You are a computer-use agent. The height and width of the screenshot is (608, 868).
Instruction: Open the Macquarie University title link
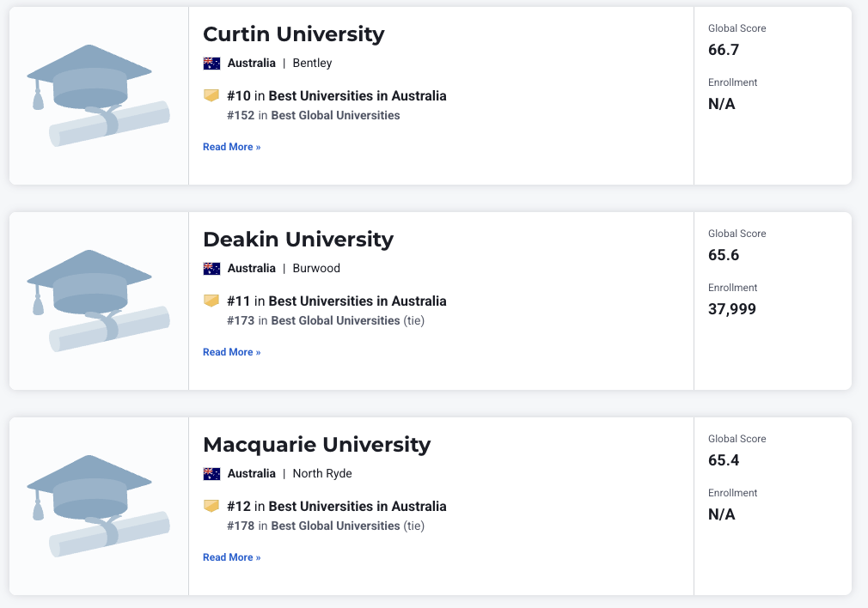(316, 445)
